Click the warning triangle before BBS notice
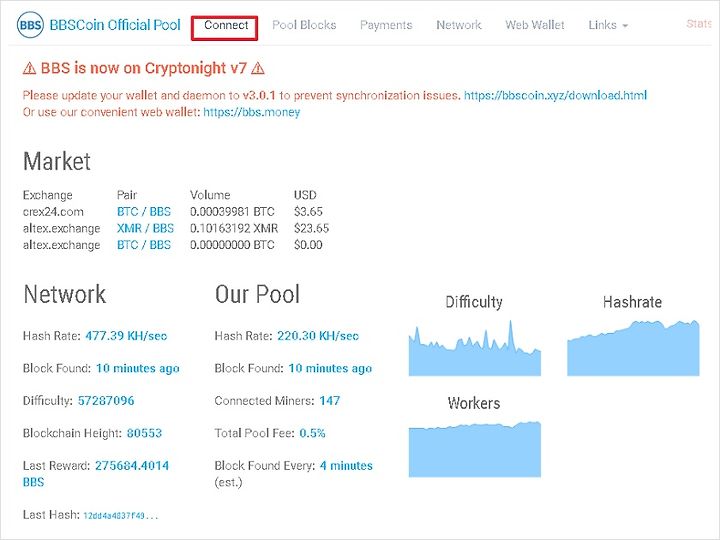The image size is (720, 540). point(29,68)
